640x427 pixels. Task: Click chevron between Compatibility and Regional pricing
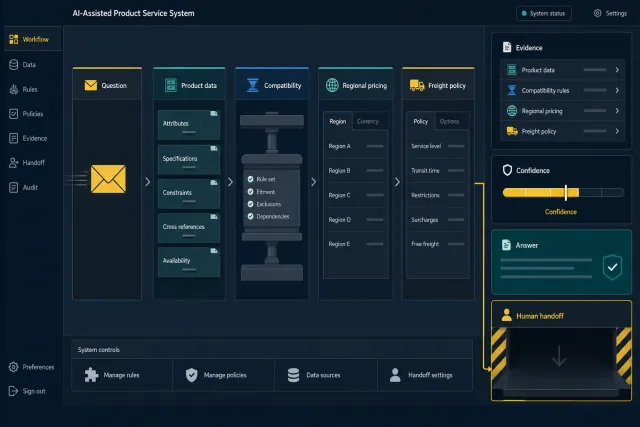313,182
